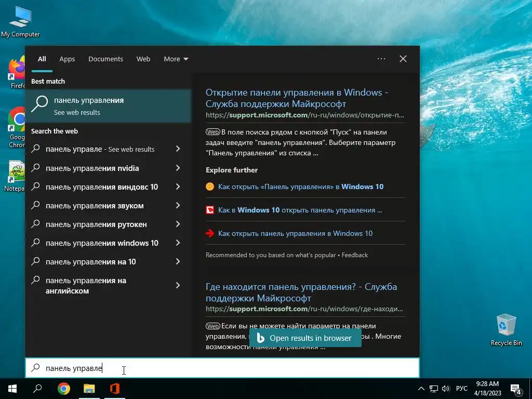Open the More dropdown filter
Image resolution: width=532 pixels, height=399 pixels.
click(x=176, y=59)
